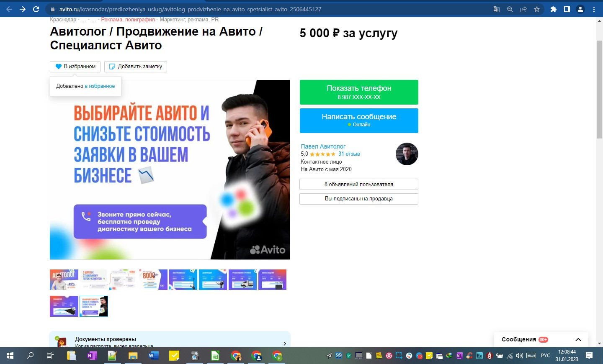Toggle the Chrome side panel icon
The image size is (603, 364).
[x=567, y=9]
